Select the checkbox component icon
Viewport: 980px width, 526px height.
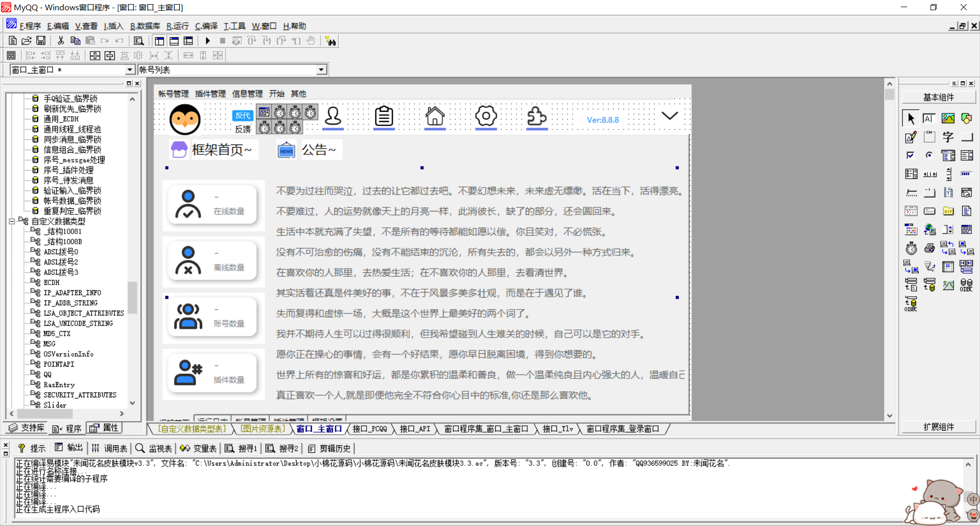click(x=911, y=155)
